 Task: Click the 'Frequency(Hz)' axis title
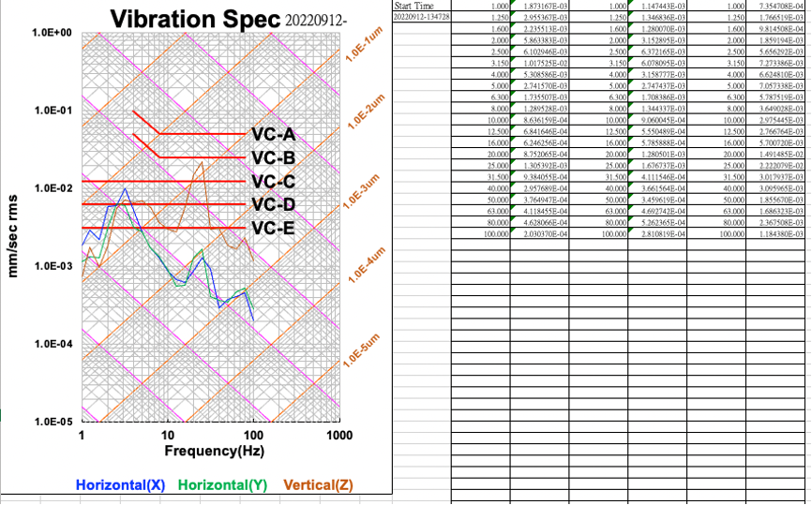[x=215, y=451]
